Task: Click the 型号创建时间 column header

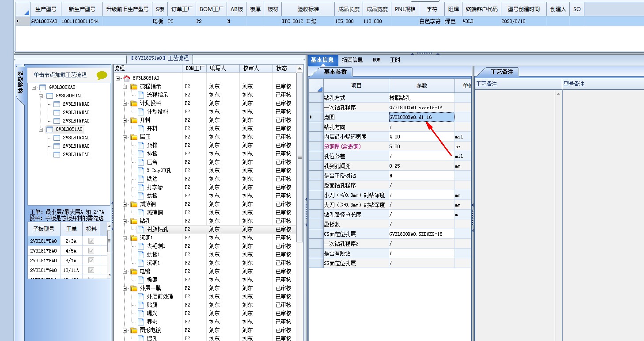Action: coord(523,9)
